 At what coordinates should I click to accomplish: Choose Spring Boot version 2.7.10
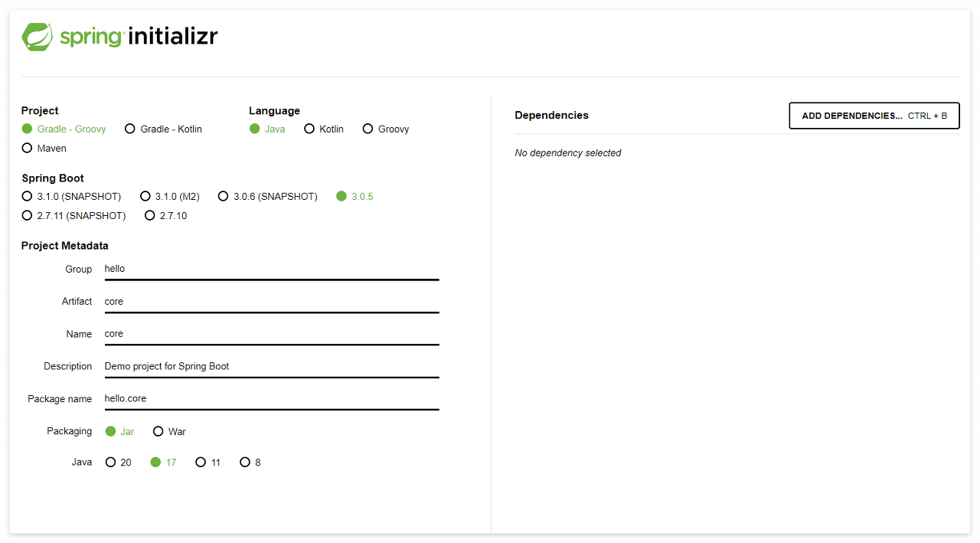tap(166, 215)
